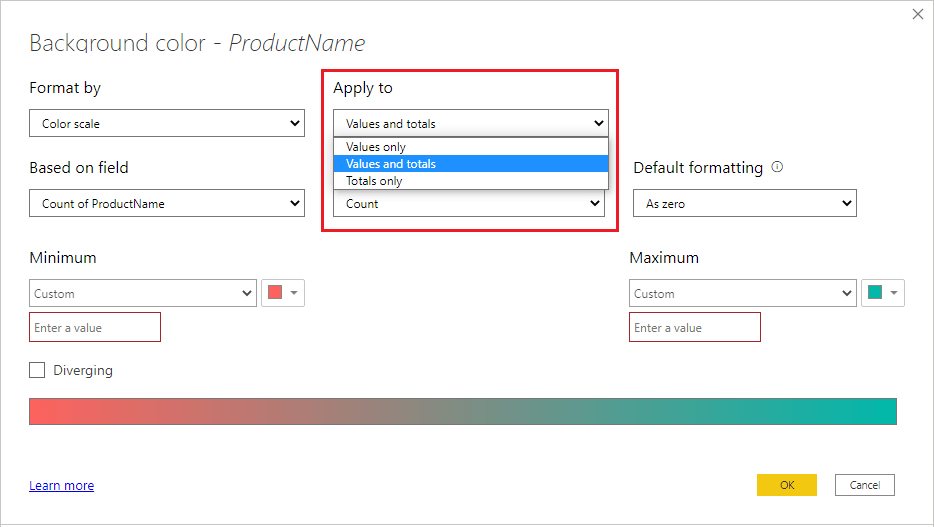The height and width of the screenshot is (527, 934).
Task: Open the Maximum Custom dropdown
Action: coord(743,293)
